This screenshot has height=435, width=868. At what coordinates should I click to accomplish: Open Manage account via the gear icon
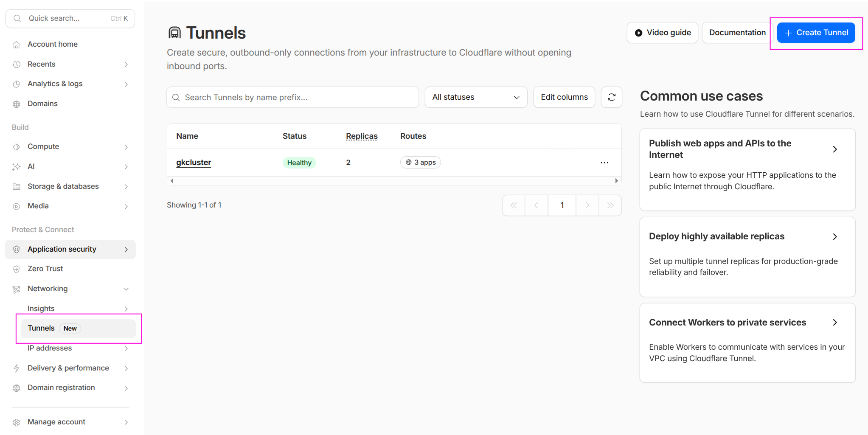tap(16, 422)
